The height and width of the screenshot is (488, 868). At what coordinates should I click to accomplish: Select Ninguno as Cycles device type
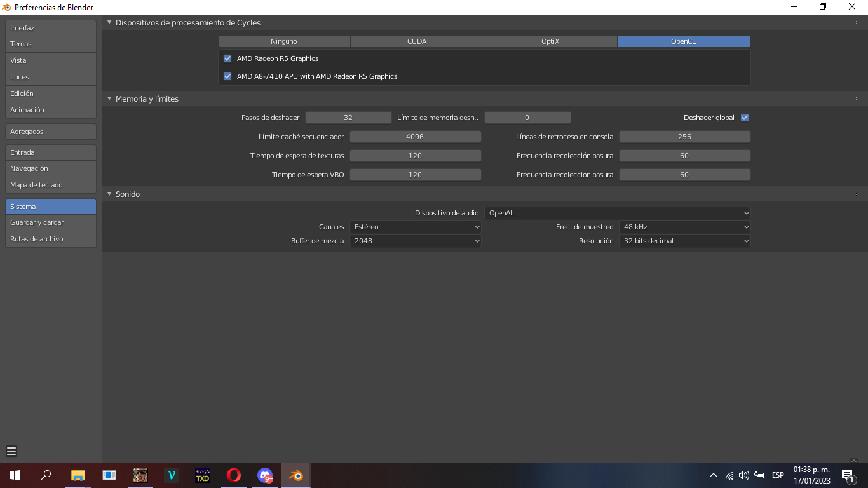pyautogui.click(x=284, y=41)
